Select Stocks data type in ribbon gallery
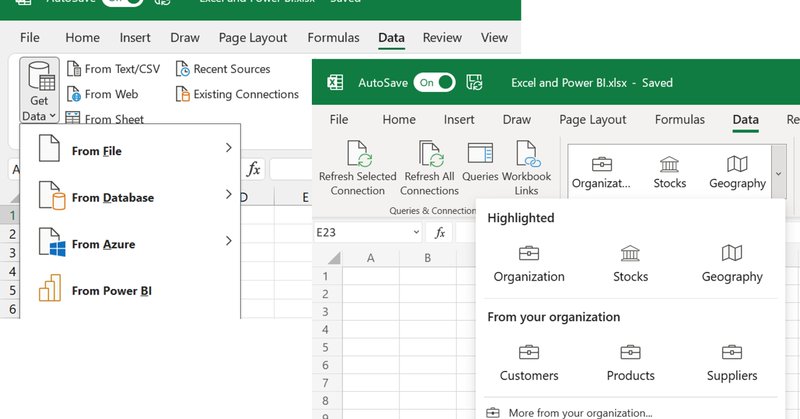The height and width of the screenshot is (419, 800). tap(669, 172)
